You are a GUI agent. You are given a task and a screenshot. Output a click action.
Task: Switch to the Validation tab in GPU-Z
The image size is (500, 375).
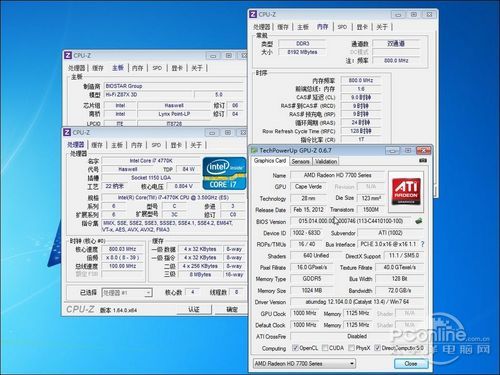coord(326,161)
